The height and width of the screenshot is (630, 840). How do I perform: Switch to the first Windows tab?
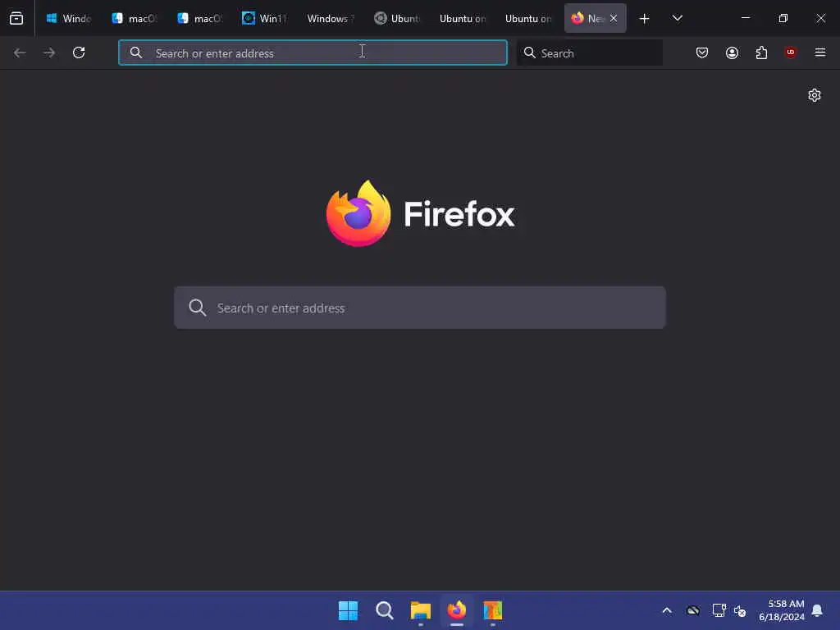[x=69, y=18]
